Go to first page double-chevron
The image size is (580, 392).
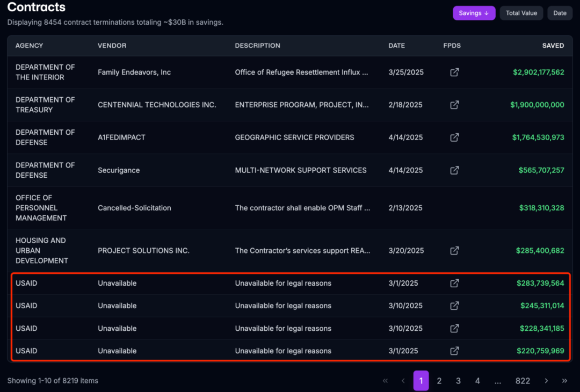[x=385, y=381]
